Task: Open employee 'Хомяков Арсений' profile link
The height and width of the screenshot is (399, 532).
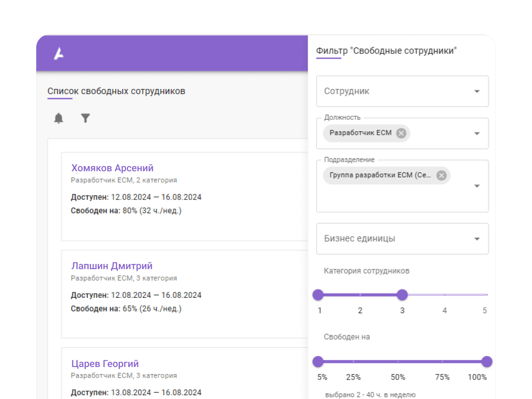Action: pyautogui.click(x=112, y=168)
